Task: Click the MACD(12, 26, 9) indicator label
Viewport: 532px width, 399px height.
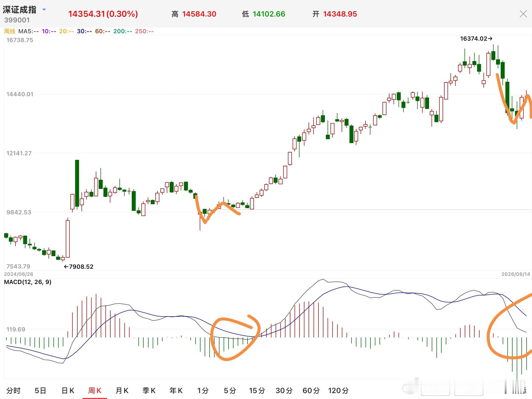Action: click(28, 282)
